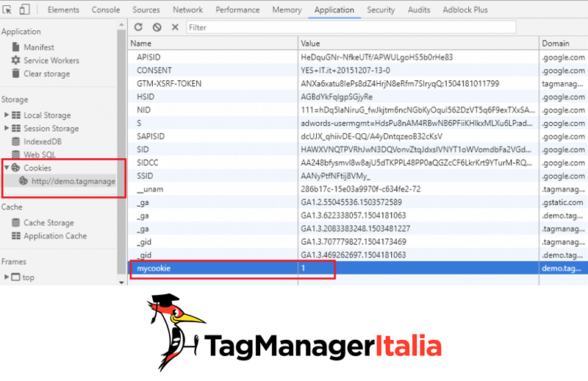Image resolution: width=588 pixels, height=381 pixels.
Task: Switch to the Network tab
Action: (x=188, y=10)
